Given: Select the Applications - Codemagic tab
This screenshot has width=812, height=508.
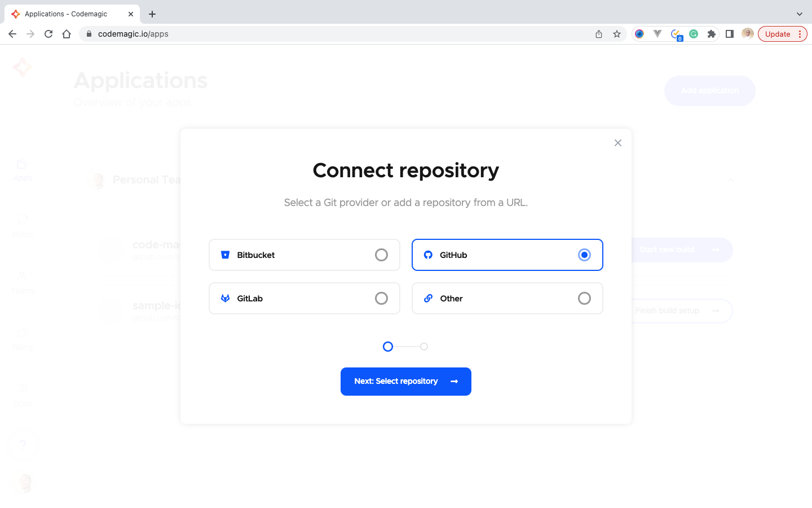Looking at the screenshot, I should (x=72, y=14).
